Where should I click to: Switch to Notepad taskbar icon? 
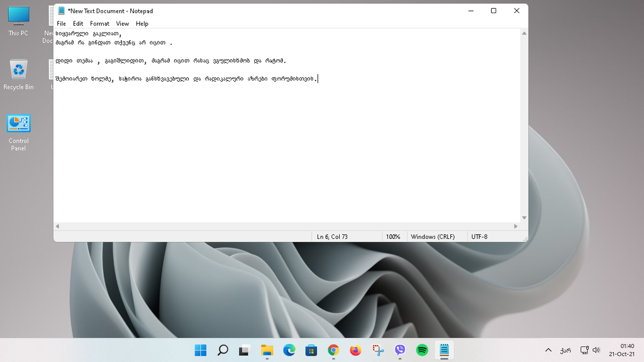[445, 350]
